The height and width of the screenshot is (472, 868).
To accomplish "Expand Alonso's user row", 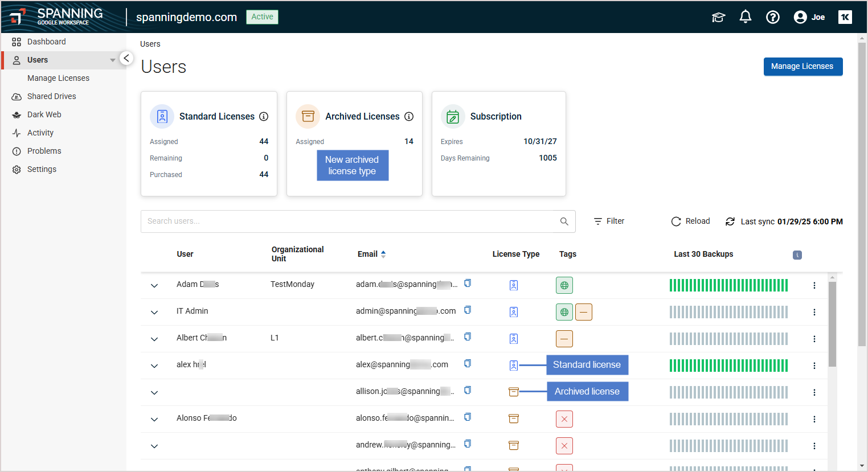I will [154, 420].
